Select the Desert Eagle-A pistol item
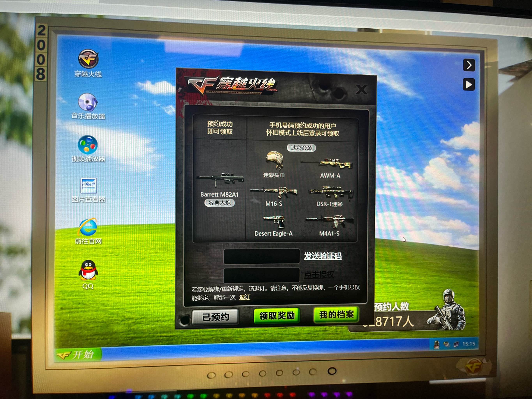 (x=274, y=226)
